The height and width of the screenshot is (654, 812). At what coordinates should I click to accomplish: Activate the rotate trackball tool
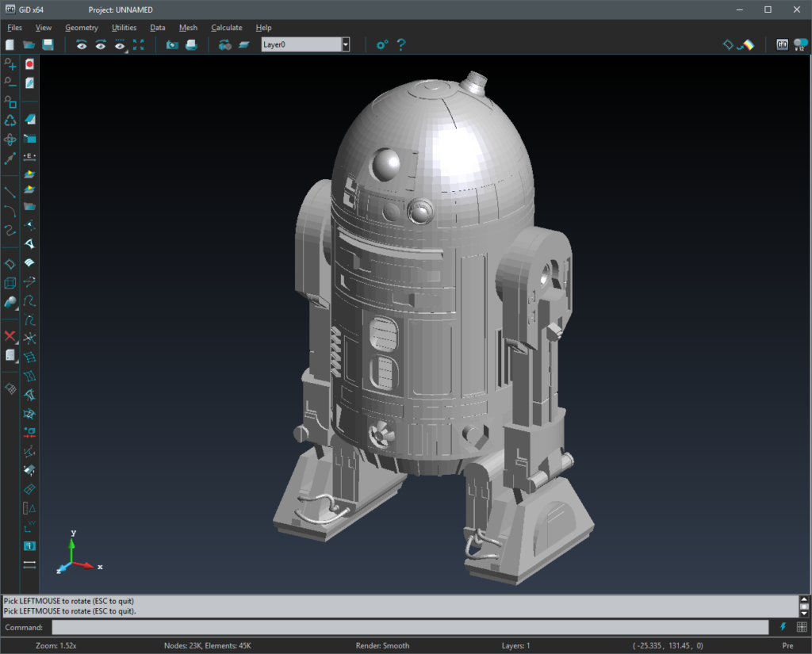click(x=10, y=140)
